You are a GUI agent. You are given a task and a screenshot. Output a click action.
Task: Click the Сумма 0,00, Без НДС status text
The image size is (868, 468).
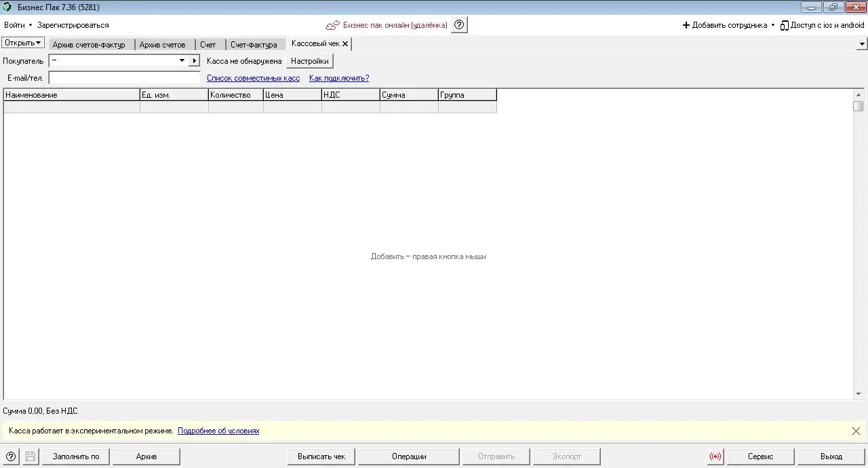[x=41, y=411]
